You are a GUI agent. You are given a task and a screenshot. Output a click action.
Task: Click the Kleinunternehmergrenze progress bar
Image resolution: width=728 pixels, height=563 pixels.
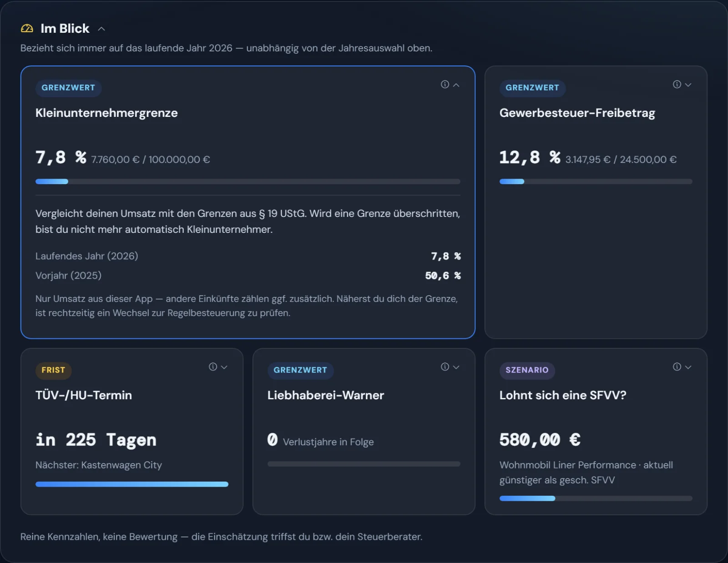tap(248, 181)
